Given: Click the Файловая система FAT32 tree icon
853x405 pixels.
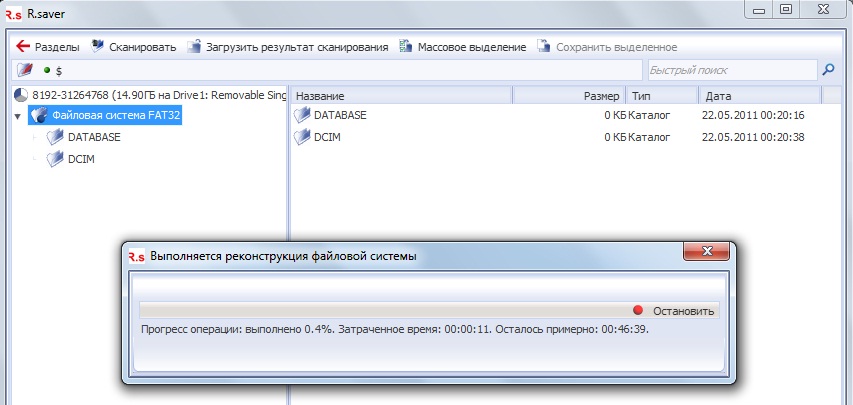Looking at the screenshot, I should coord(39,115).
